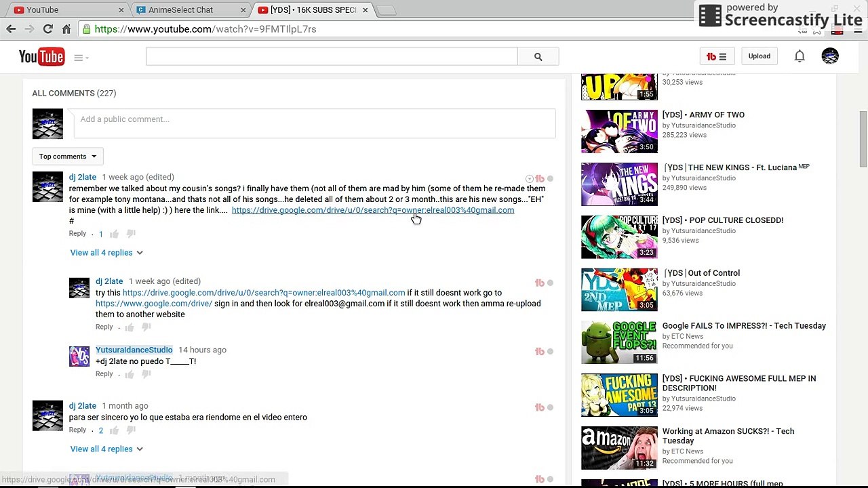Close the YouTube browser tab

[121, 10]
